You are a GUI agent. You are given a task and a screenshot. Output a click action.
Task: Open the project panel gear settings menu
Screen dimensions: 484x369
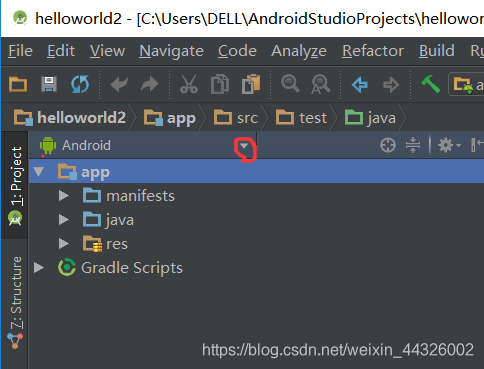[x=449, y=145]
